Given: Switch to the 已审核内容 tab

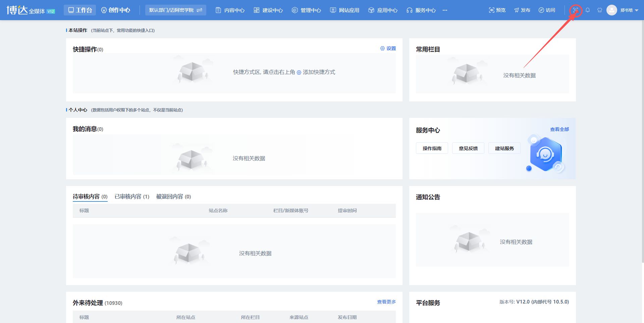Looking at the screenshot, I should [x=132, y=196].
